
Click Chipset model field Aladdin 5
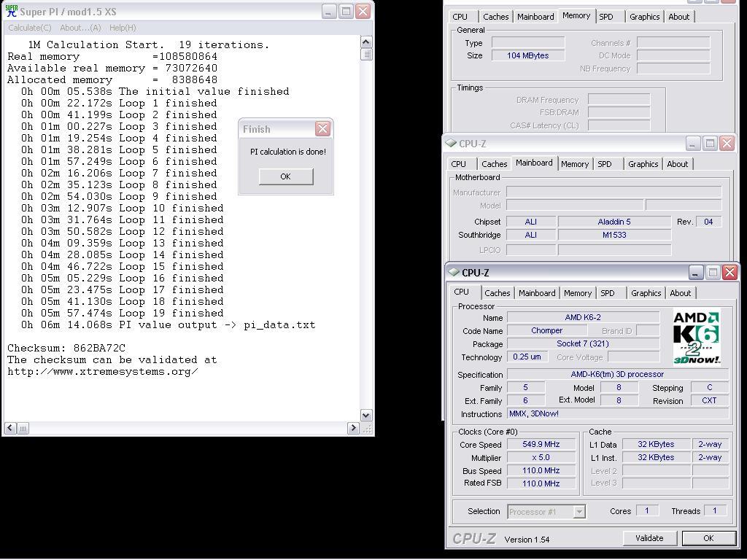click(614, 222)
